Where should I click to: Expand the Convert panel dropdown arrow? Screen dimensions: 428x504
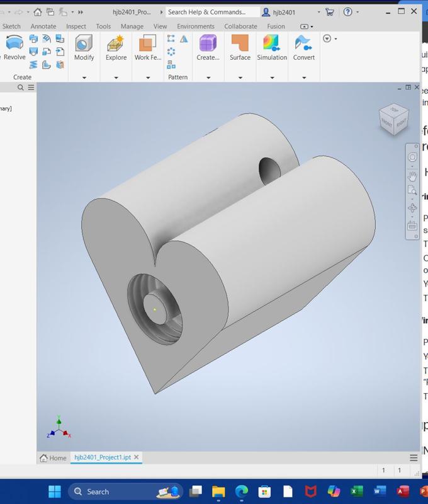click(x=304, y=77)
